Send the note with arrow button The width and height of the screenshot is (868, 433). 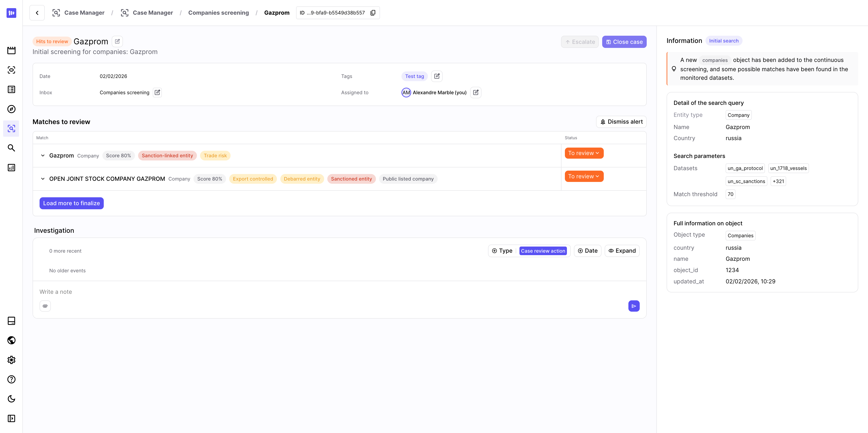(x=633, y=306)
